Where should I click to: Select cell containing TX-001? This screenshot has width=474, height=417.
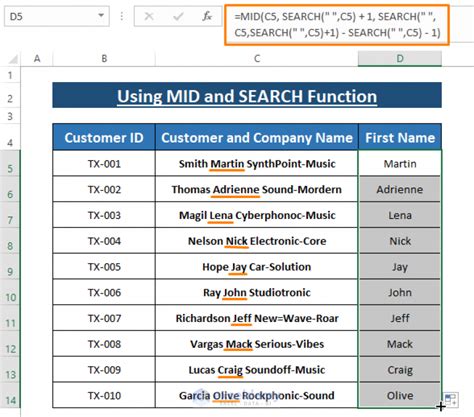click(104, 163)
